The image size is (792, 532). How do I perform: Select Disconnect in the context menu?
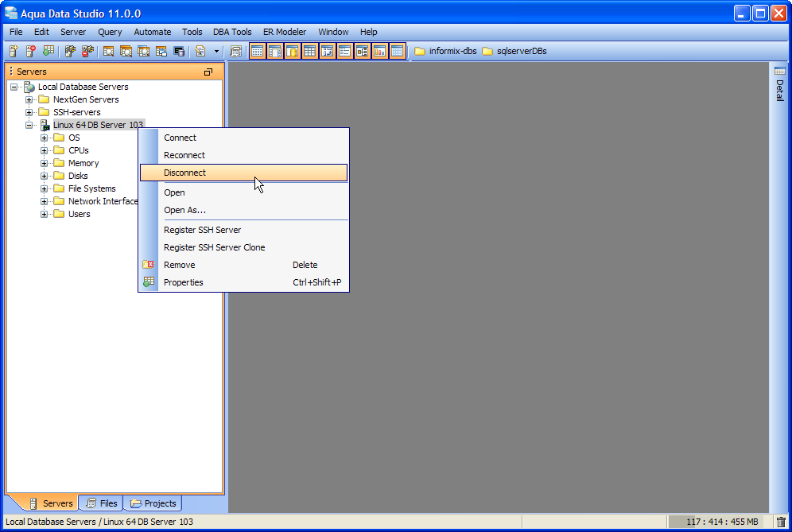(x=243, y=173)
